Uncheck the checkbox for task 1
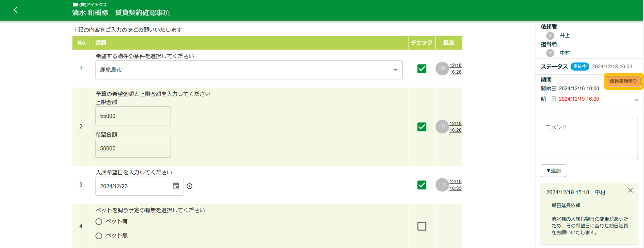The image size is (644, 248). pos(422,69)
